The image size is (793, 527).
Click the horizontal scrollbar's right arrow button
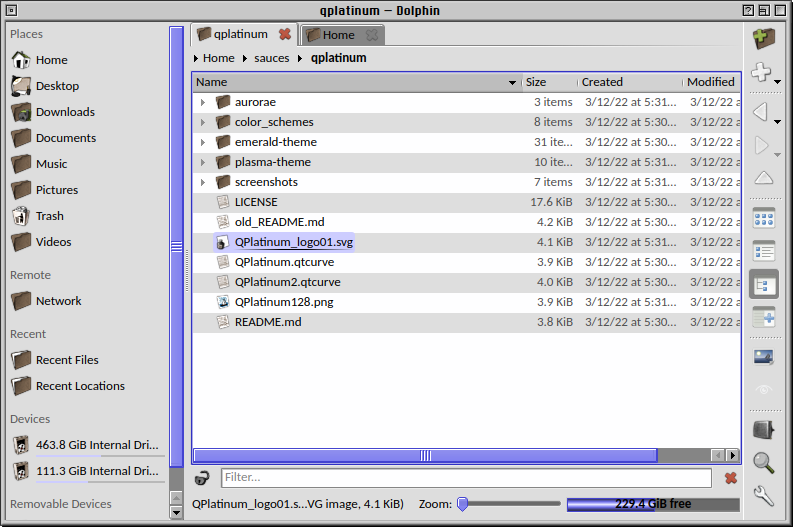click(x=732, y=456)
